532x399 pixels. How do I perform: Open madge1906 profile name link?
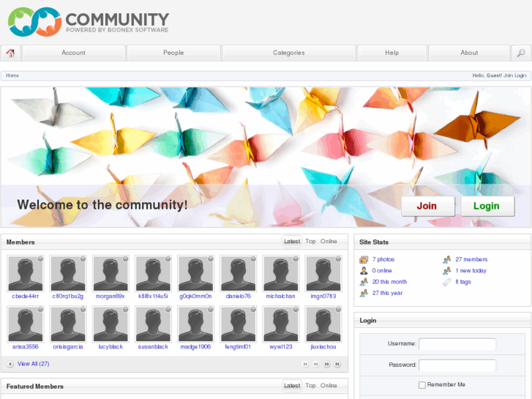[x=195, y=347]
